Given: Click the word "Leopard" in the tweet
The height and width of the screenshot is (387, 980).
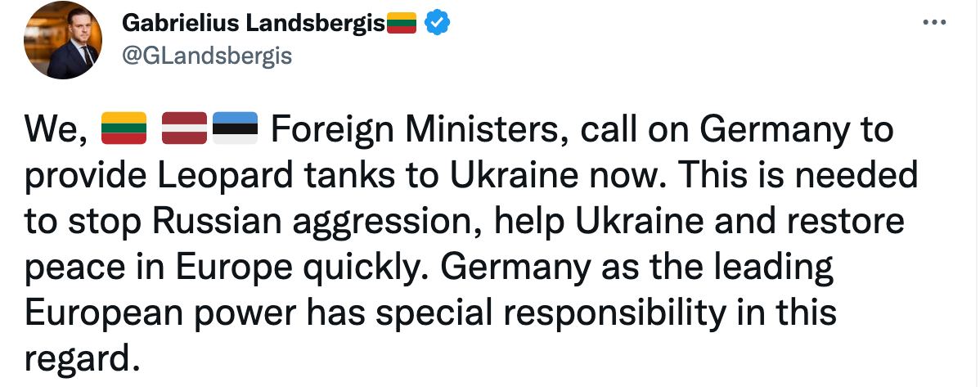Looking at the screenshot, I should point(224,178).
